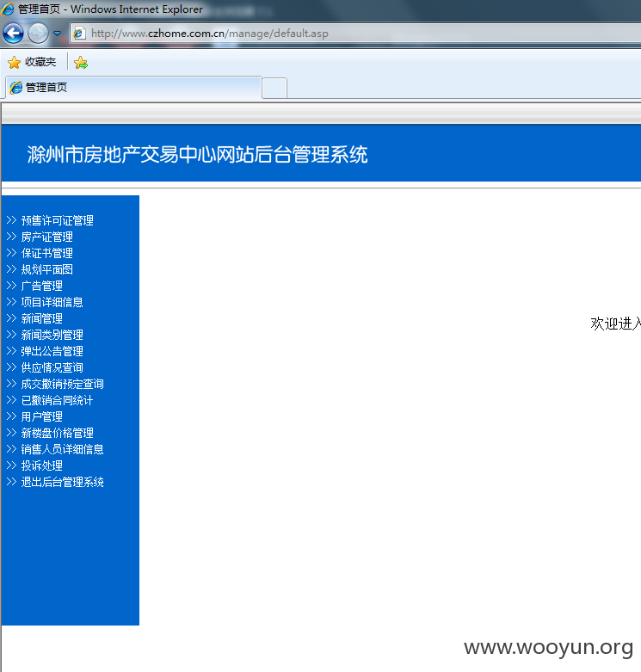The image size is (641, 672).
Task: Open a new blank tab
Action: 274,89
